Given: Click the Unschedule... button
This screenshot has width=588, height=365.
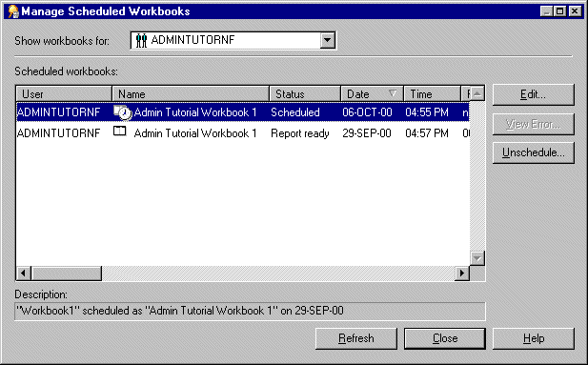Looking at the screenshot, I should [x=533, y=152].
